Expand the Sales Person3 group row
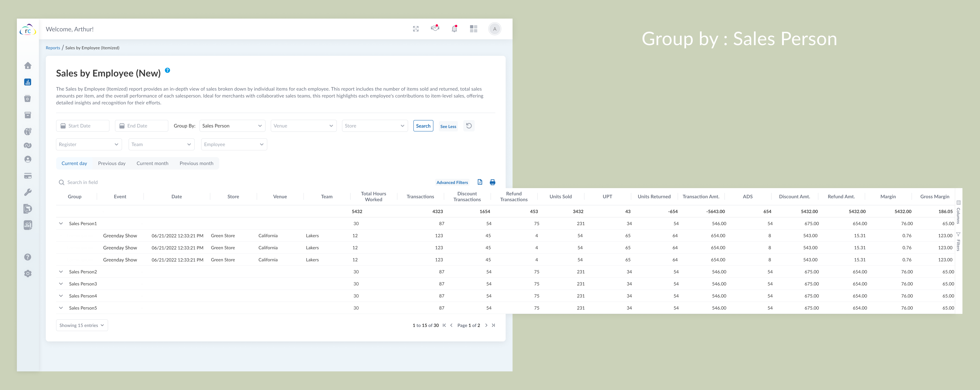Screen dimensions: 980x390 point(61,284)
